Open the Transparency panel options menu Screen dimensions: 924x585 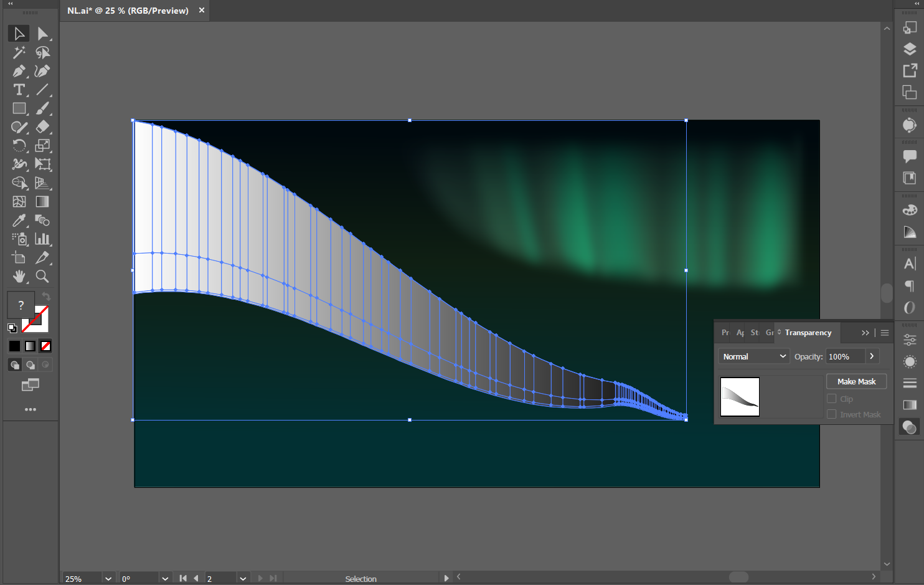tap(885, 333)
